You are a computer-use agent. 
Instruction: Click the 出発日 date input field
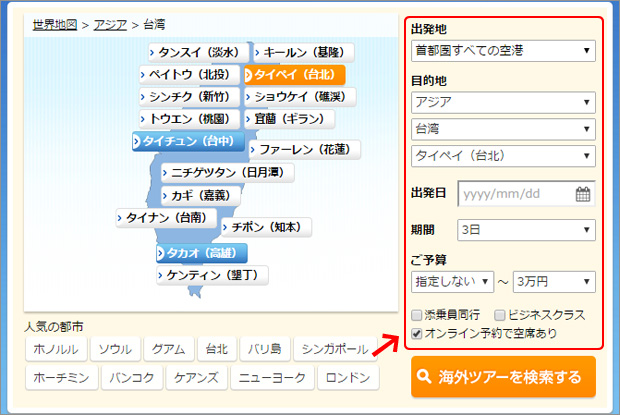(515, 194)
